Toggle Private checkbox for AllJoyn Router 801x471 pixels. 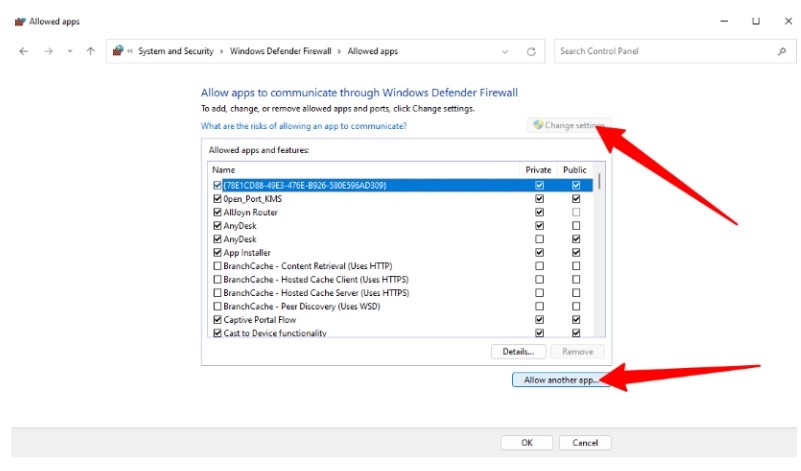coord(539,212)
